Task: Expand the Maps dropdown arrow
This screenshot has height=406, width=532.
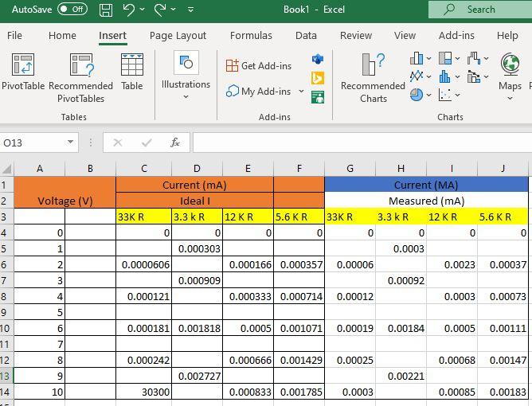Action: (x=510, y=99)
